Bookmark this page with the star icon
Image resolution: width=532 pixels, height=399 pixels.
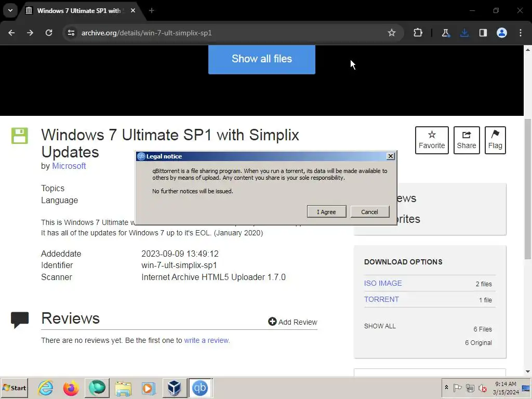click(392, 33)
